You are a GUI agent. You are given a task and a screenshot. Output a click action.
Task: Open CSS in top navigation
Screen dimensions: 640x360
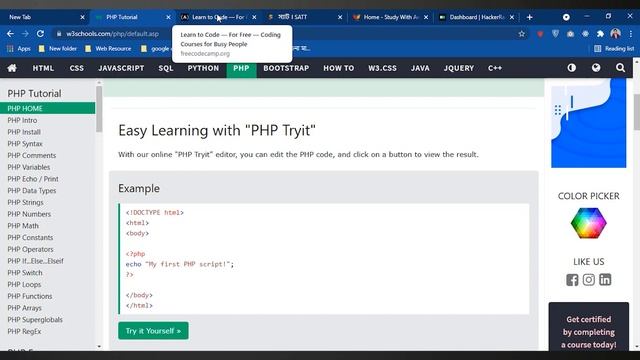click(77, 68)
